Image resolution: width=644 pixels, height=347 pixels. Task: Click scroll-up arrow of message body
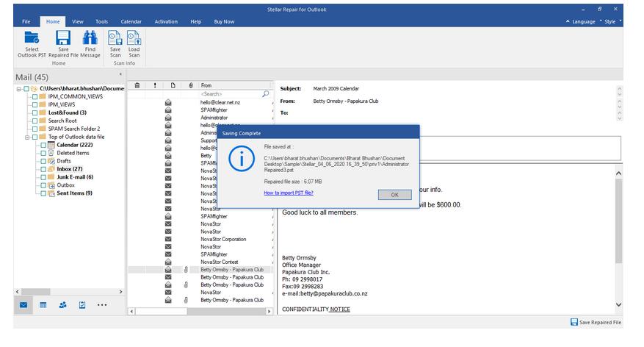[x=618, y=173]
